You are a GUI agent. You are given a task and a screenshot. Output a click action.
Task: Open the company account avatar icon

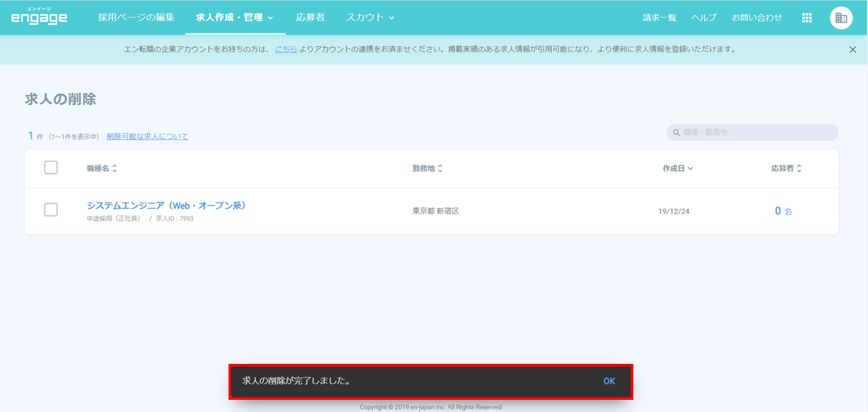pyautogui.click(x=841, y=18)
